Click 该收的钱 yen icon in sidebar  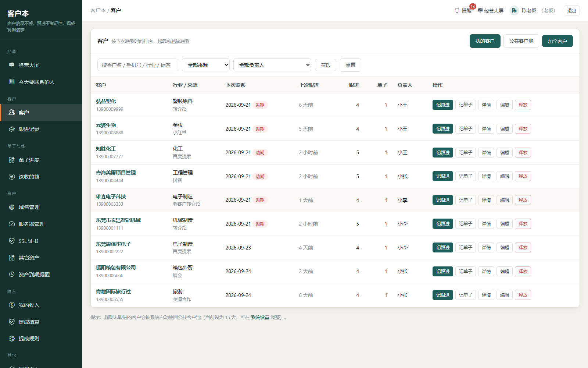[12, 177]
